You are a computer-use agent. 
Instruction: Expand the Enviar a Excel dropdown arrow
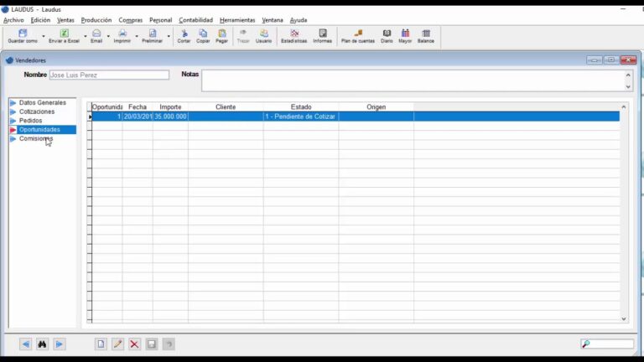85,36
